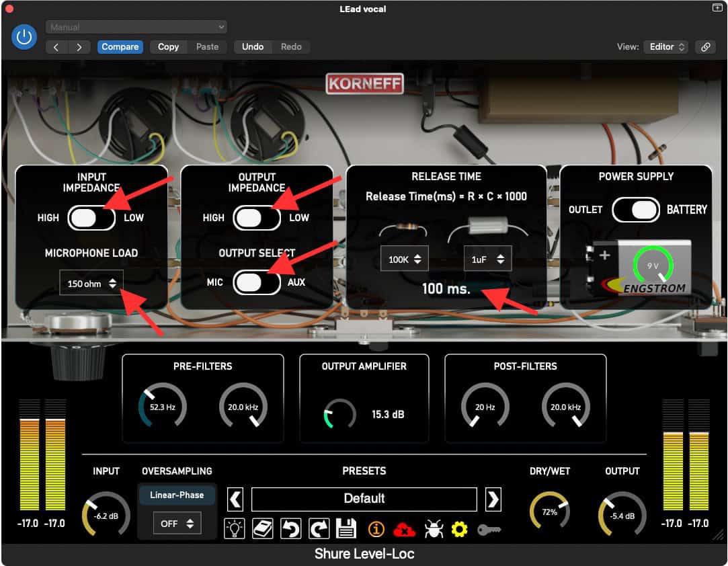Image resolution: width=728 pixels, height=566 pixels.
Task: Click the red cloud icon
Action: click(404, 530)
